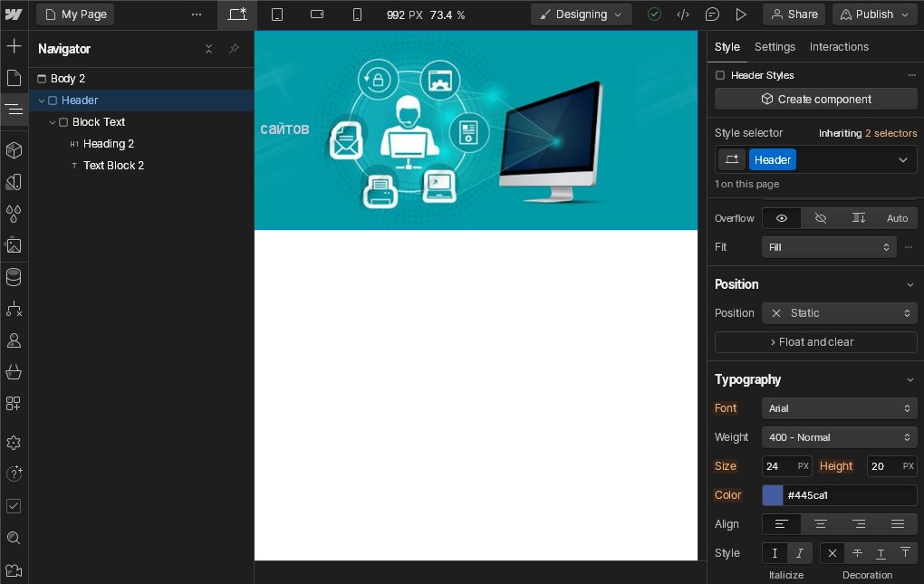Switch to the Settings tab
This screenshot has height=584, width=924.
click(775, 47)
